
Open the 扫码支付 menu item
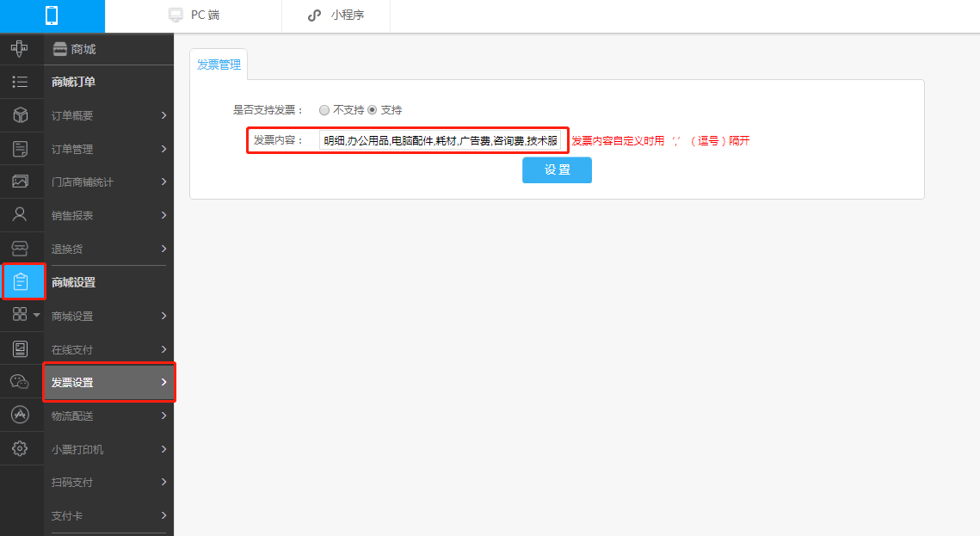click(x=108, y=483)
